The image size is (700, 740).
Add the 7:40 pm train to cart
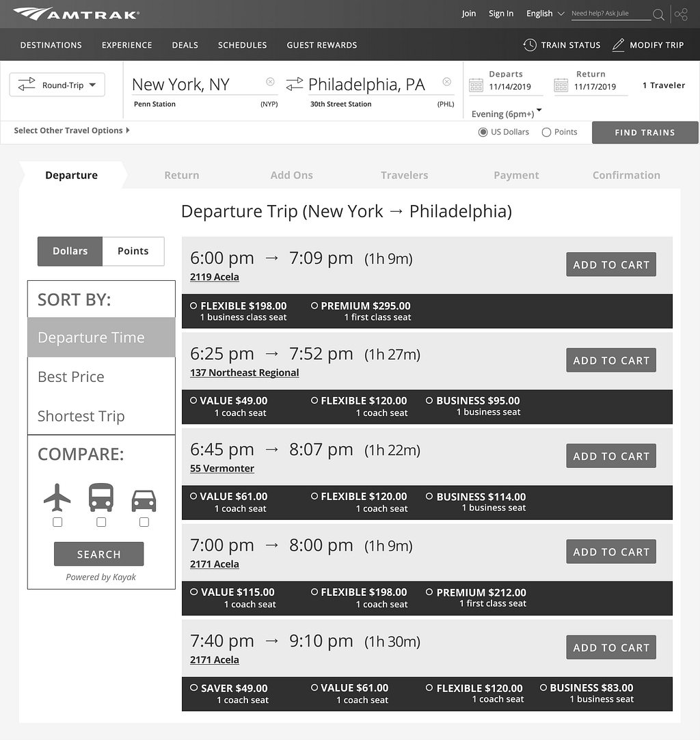pos(611,648)
